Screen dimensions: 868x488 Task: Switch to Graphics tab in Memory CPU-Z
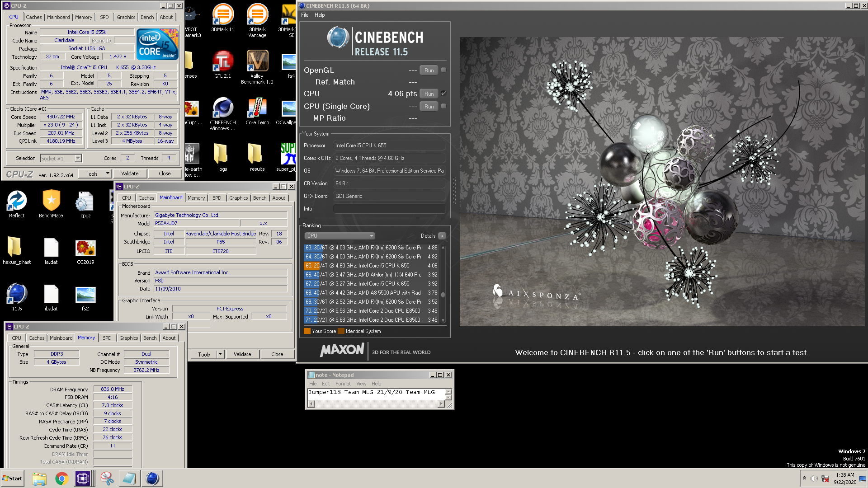[x=129, y=338]
